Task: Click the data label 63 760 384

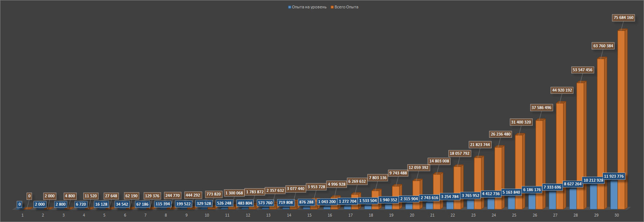Action: (603, 46)
